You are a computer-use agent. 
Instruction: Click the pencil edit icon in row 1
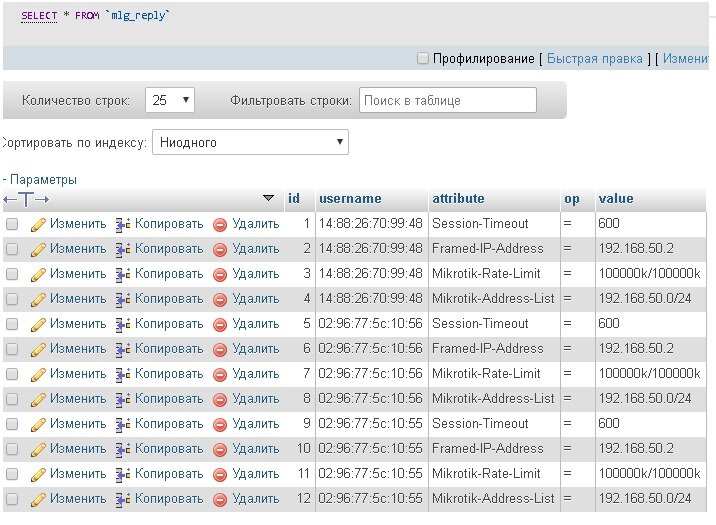point(39,224)
